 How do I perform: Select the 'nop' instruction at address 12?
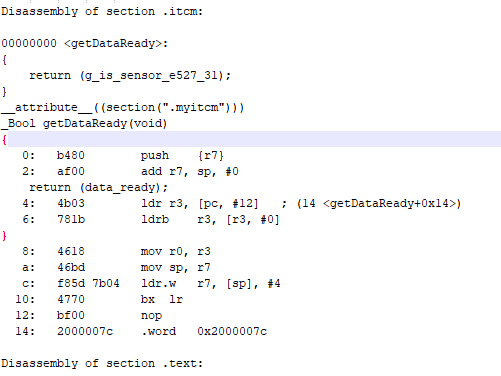pyautogui.click(x=151, y=315)
